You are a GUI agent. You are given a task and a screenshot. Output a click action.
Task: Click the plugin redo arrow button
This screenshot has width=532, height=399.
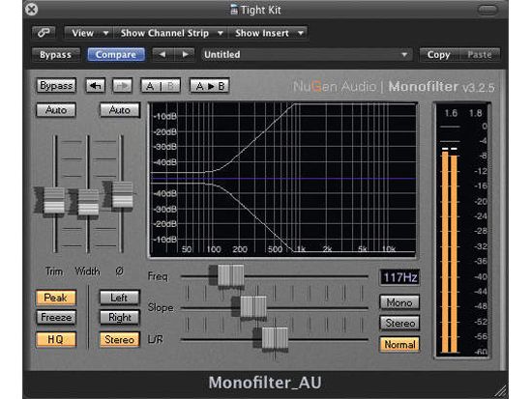(x=122, y=86)
